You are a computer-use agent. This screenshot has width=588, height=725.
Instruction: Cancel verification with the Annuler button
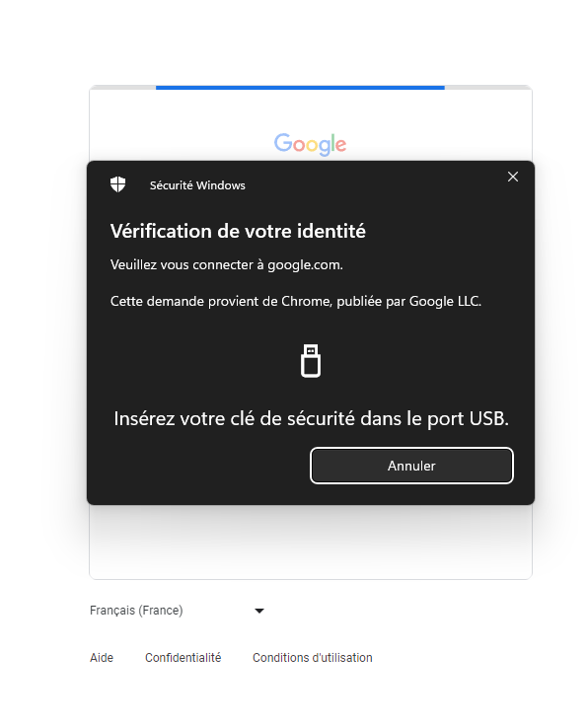(x=411, y=466)
